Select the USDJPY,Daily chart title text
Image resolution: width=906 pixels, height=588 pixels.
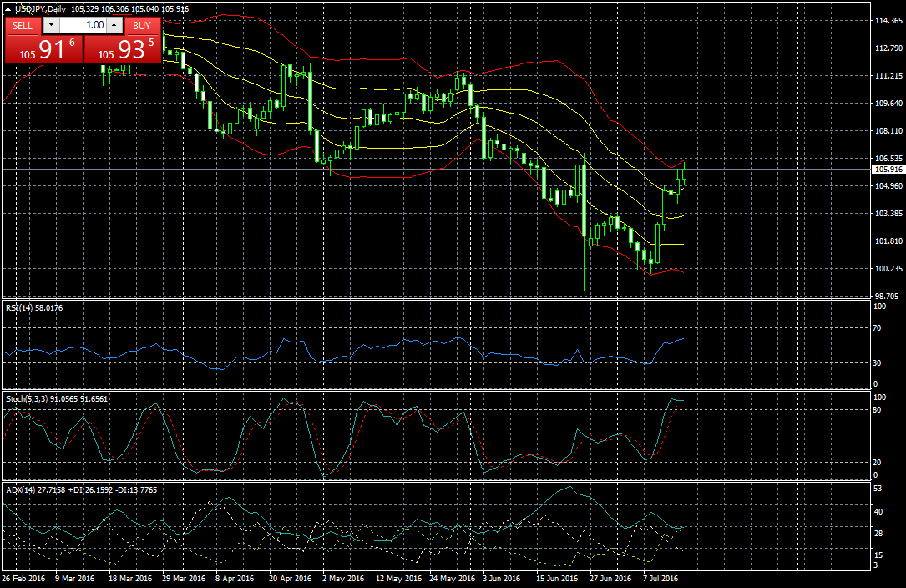[x=42, y=8]
